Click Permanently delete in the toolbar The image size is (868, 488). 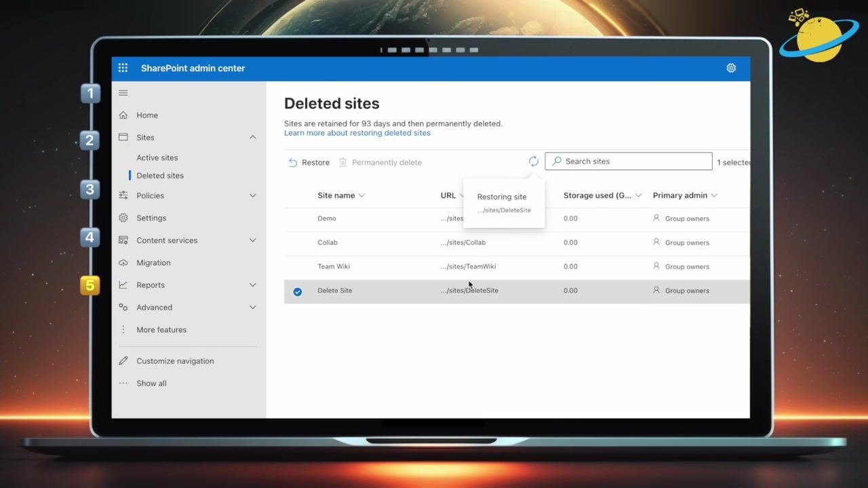pyautogui.click(x=380, y=163)
